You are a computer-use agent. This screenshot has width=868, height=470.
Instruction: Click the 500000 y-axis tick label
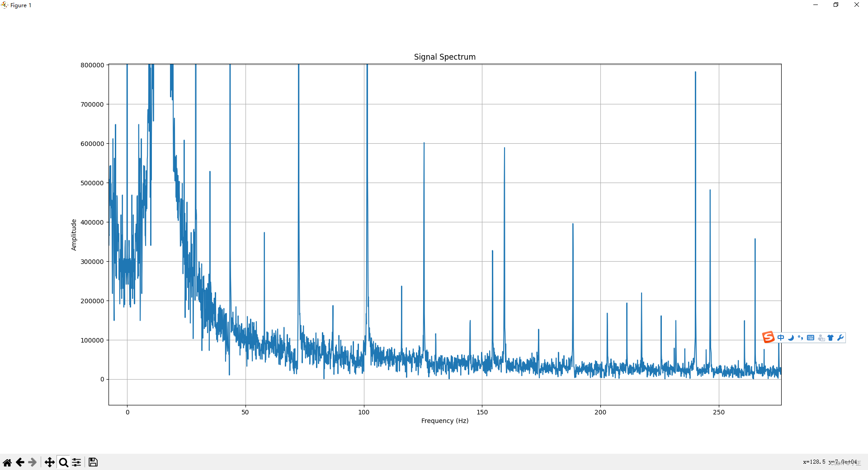(92, 183)
